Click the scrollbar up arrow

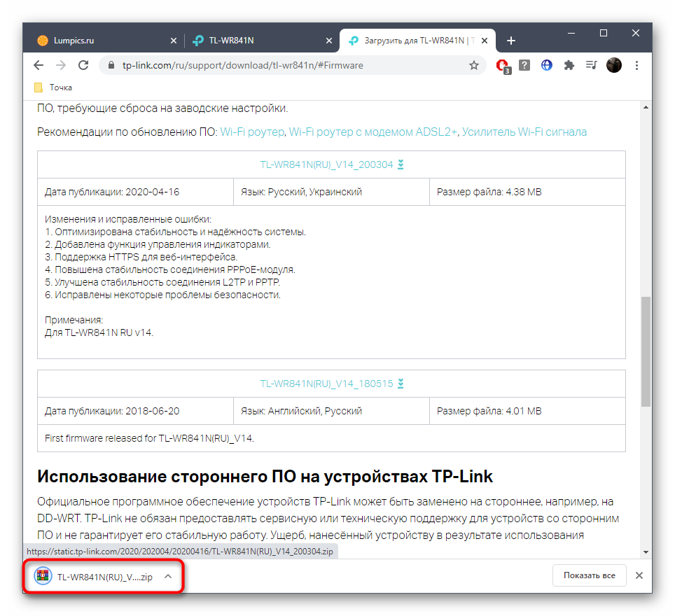tap(646, 107)
